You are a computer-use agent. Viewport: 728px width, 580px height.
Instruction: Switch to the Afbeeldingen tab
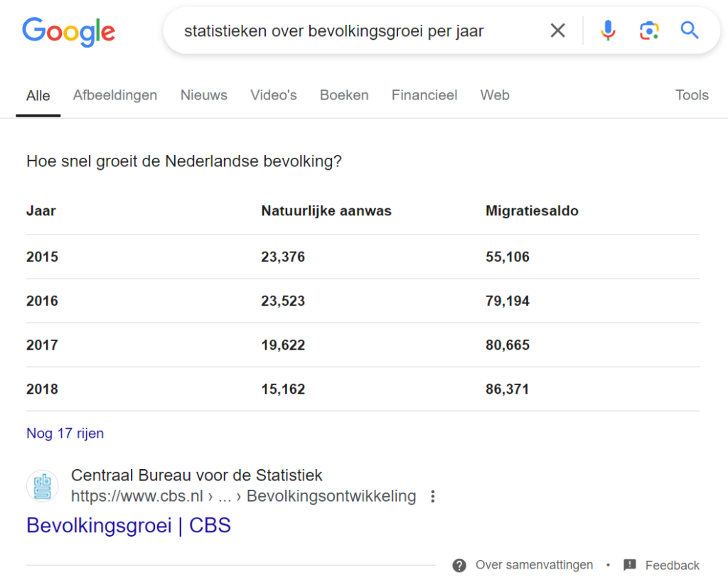point(115,95)
